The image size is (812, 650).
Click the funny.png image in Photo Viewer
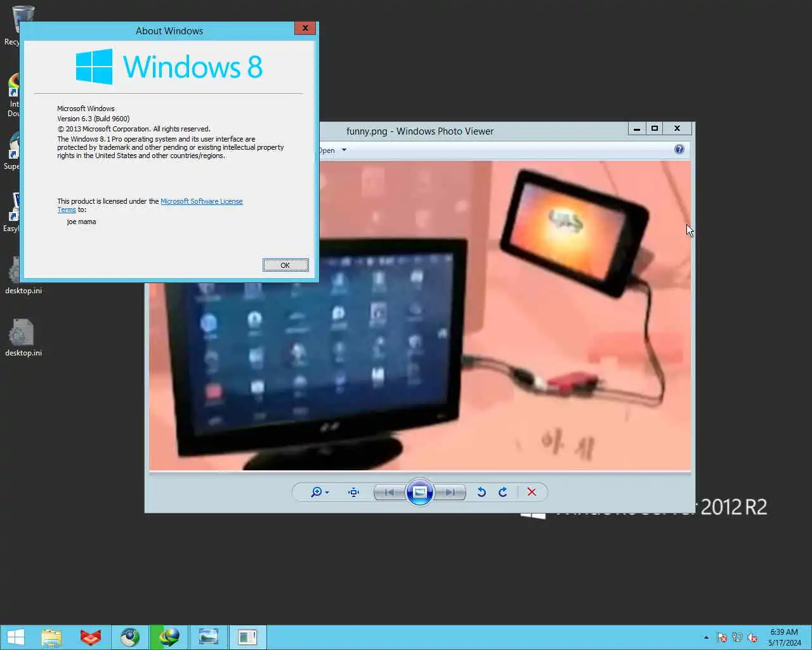[420, 315]
